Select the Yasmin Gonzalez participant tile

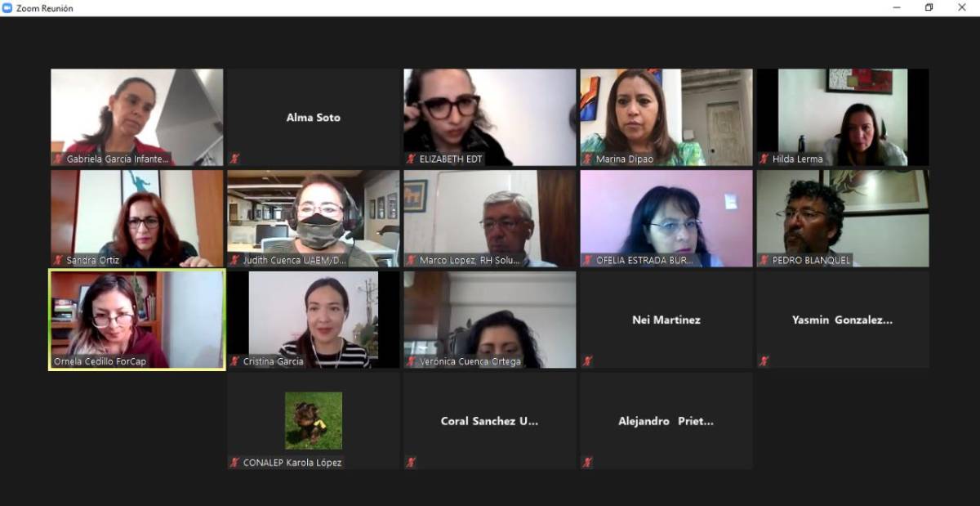click(x=843, y=320)
